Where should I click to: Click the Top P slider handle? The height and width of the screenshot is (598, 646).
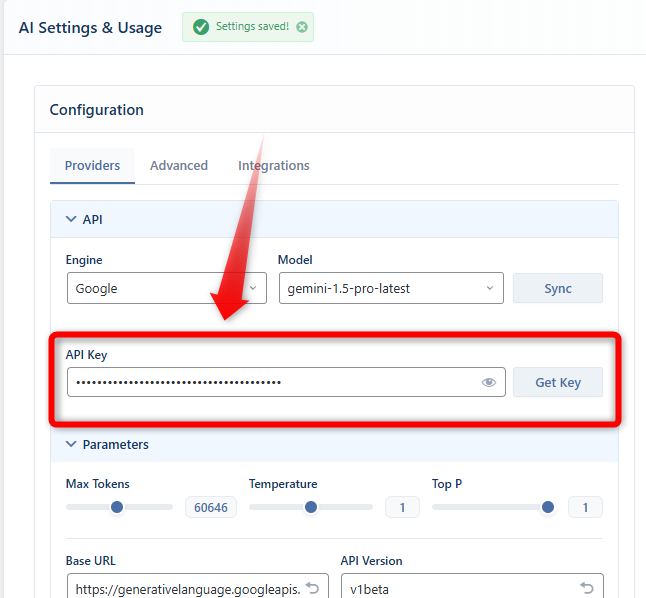pos(547,507)
